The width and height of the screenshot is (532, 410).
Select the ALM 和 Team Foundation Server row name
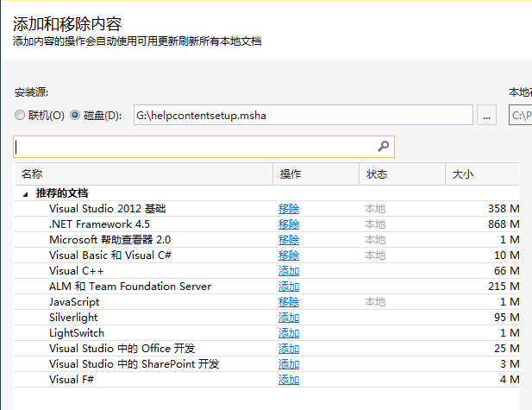pyautogui.click(x=130, y=287)
